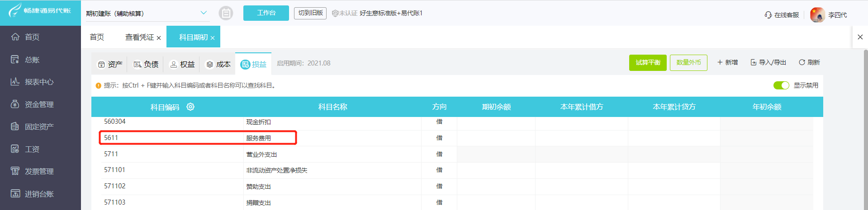Click the 刷新 refresh button

point(809,62)
